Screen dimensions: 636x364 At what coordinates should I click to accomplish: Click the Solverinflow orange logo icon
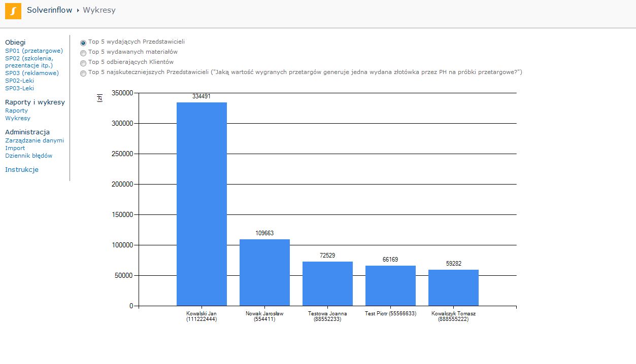13,11
